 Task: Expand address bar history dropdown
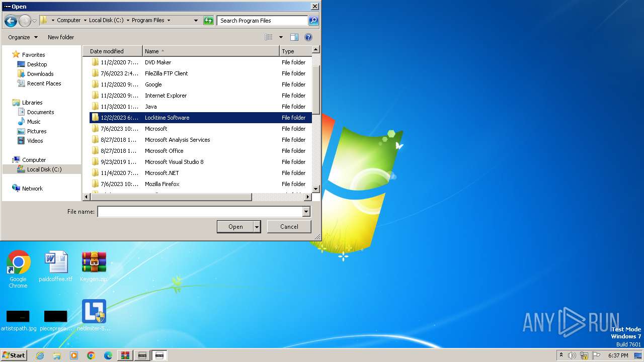coord(196,21)
